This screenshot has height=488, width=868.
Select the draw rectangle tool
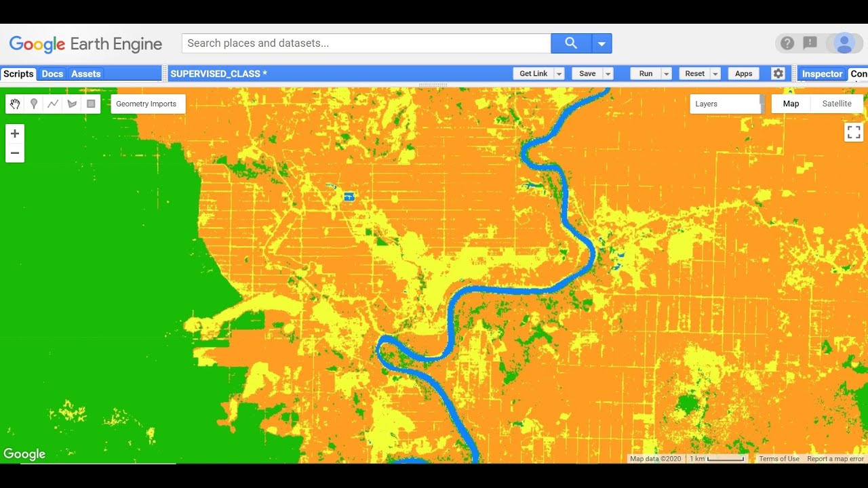tap(91, 104)
